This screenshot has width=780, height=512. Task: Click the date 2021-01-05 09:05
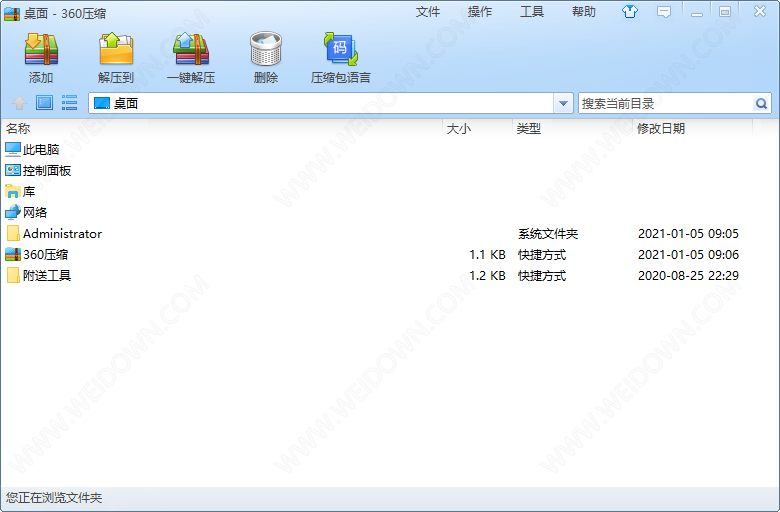[x=688, y=234]
